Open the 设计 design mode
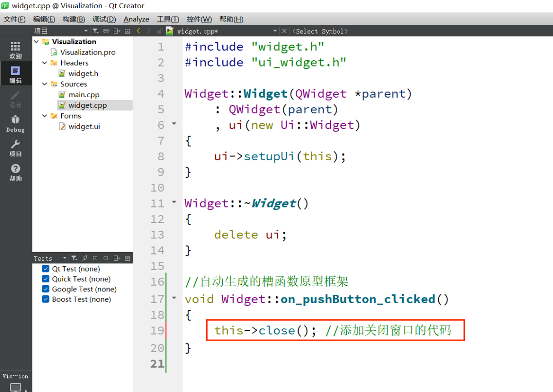 click(16, 99)
